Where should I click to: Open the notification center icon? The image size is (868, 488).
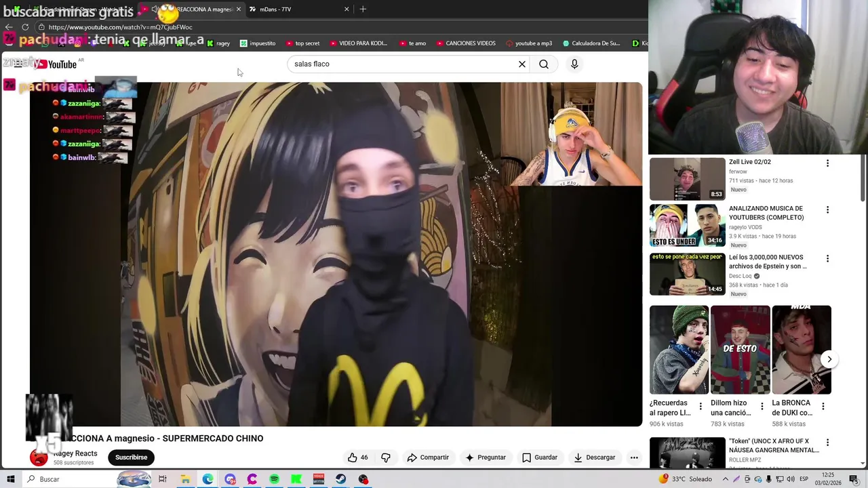tap(853, 479)
